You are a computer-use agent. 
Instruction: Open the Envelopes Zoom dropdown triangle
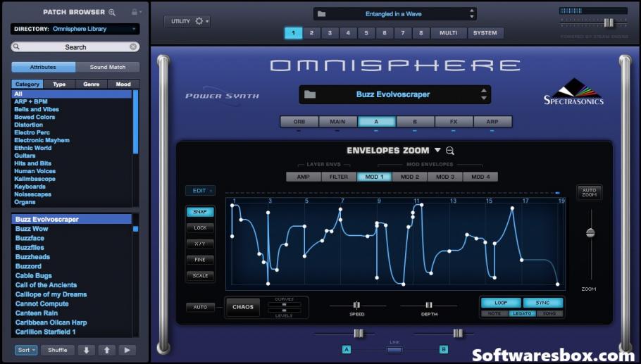(437, 150)
